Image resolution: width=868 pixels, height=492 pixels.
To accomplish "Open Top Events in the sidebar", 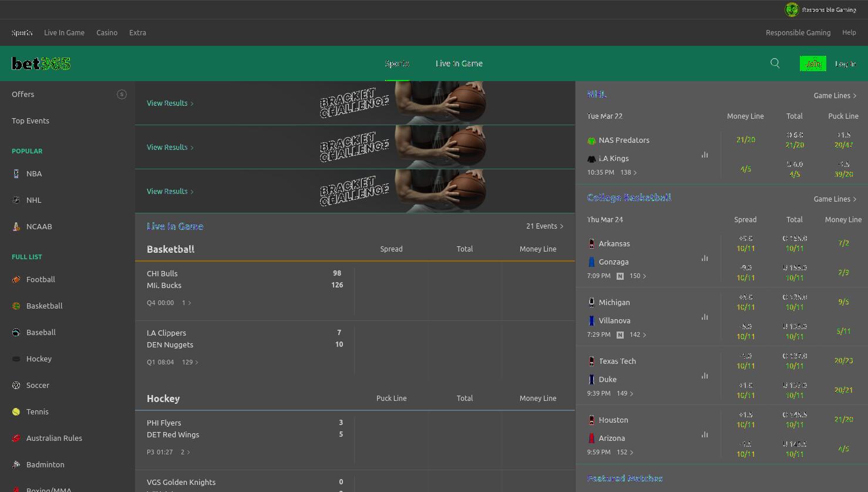I will [31, 121].
